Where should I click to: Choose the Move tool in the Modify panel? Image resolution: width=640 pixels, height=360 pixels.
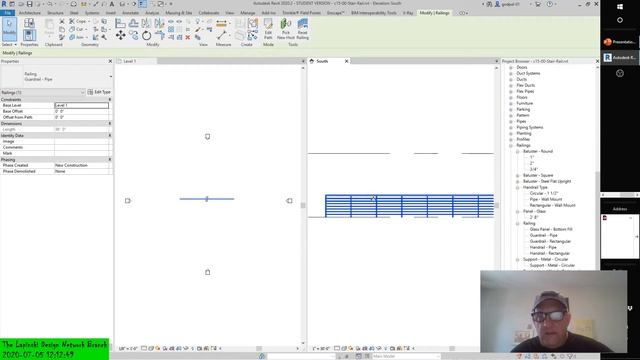click(120, 36)
